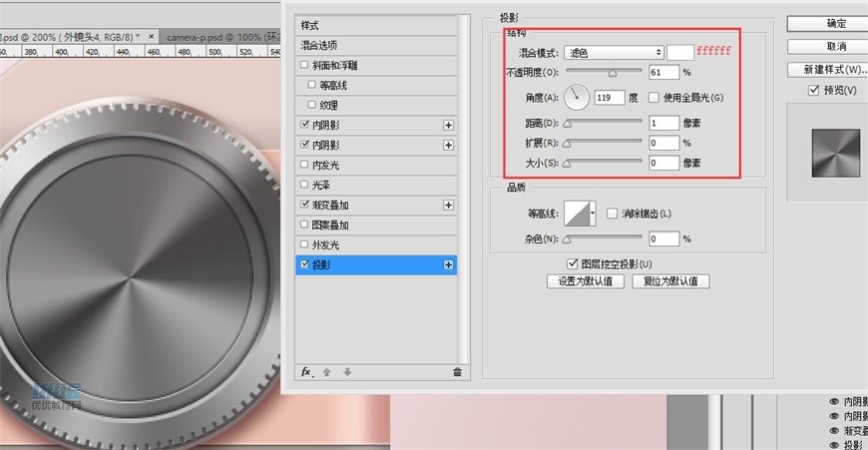Toggle 等高线 sub-option checkbox
The width and height of the screenshot is (868, 450).
point(311,85)
